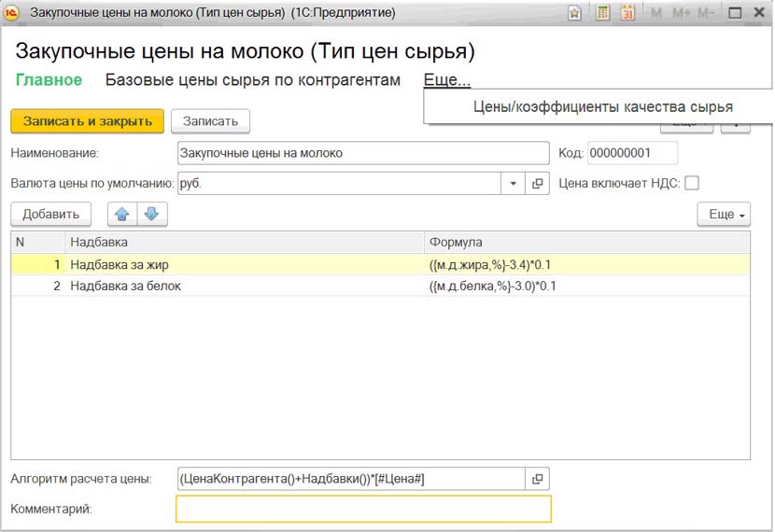Select 'Цены/коэффициенты качества сырья' menu item
The width and height of the screenshot is (775, 532).
[x=602, y=107]
